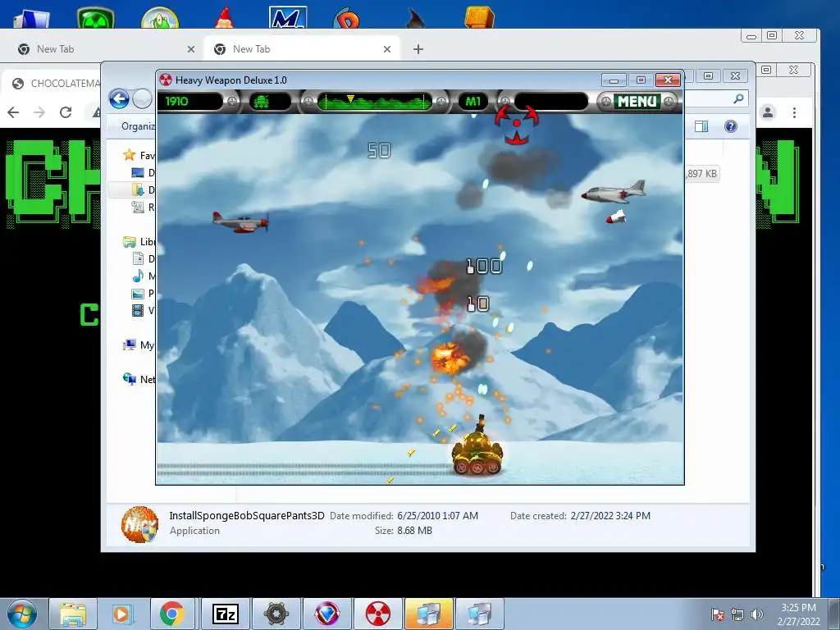Open Google Chrome from the taskbar
Image resolution: width=840 pixels, height=630 pixels.
172,614
